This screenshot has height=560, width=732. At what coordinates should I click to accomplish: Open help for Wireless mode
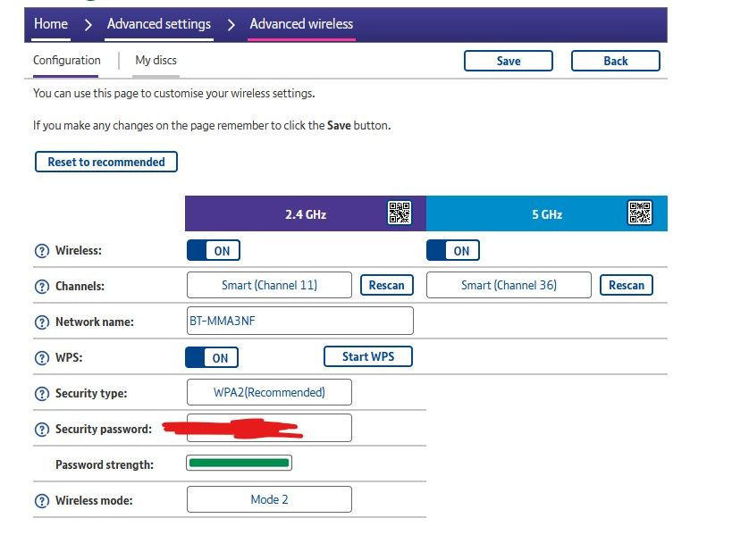point(42,500)
